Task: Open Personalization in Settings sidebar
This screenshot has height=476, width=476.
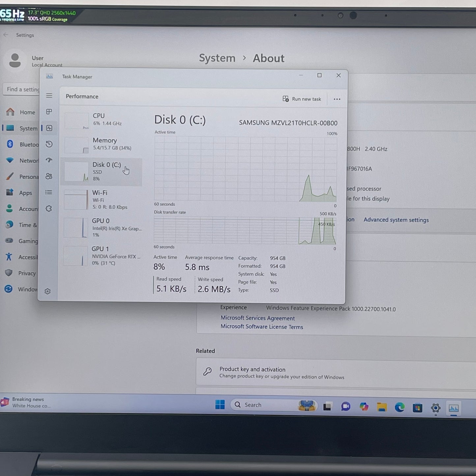Action: (22, 177)
